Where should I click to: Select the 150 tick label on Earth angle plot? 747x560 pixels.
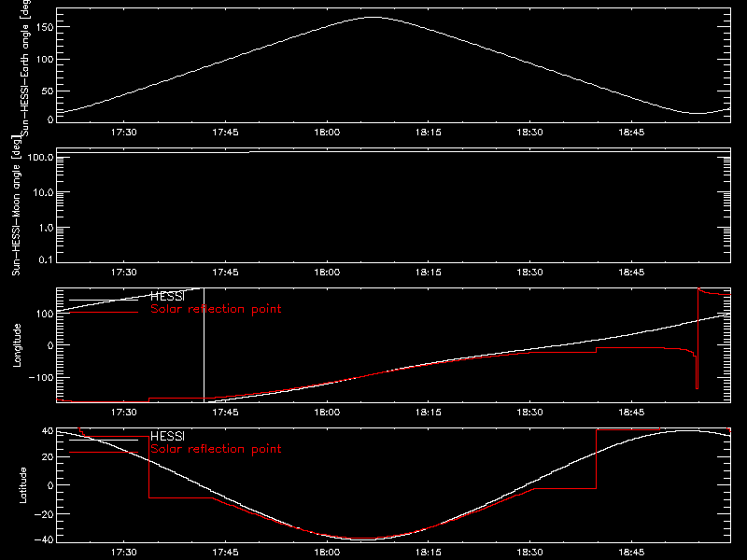click(45, 27)
